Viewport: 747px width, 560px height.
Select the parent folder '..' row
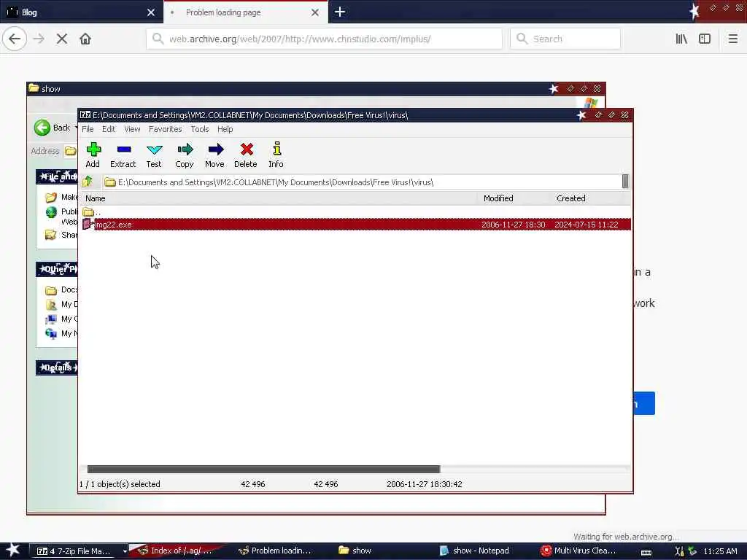[x=355, y=212]
